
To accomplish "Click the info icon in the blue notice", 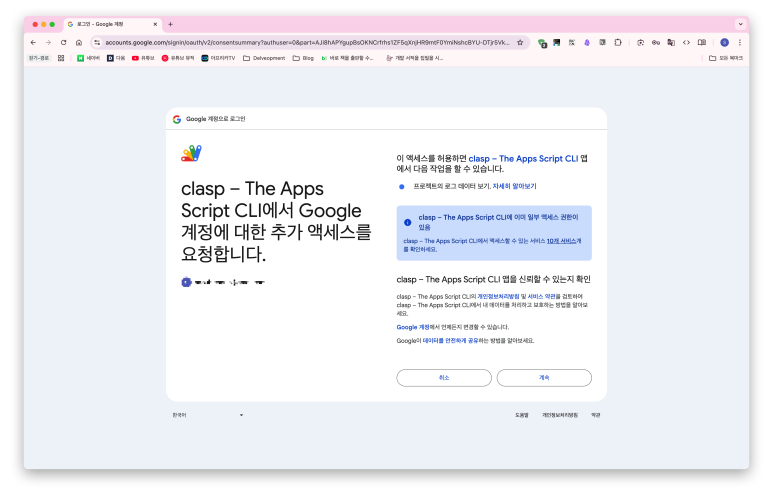I will click(x=407, y=222).
